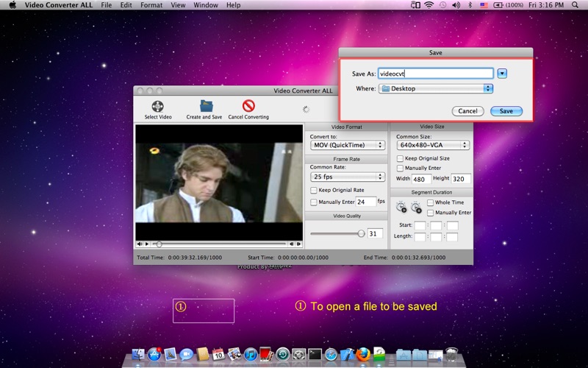Click the first Length time box
588x368 pixels.
420,236
